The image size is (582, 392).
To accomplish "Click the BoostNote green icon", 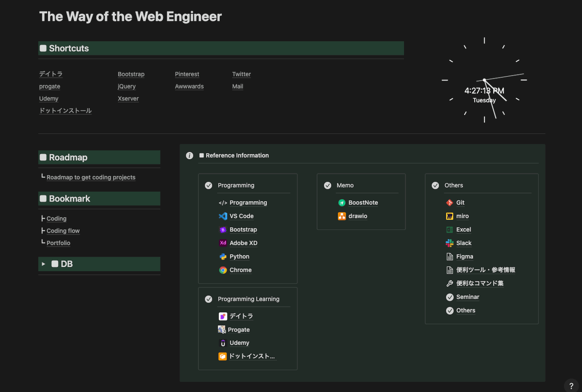I will (x=341, y=203).
